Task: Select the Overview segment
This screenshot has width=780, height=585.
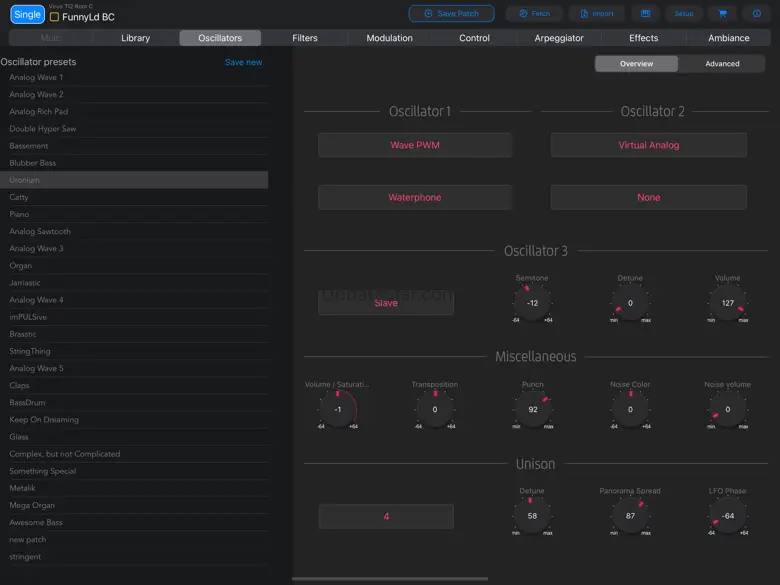Action: pyautogui.click(x=636, y=64)
